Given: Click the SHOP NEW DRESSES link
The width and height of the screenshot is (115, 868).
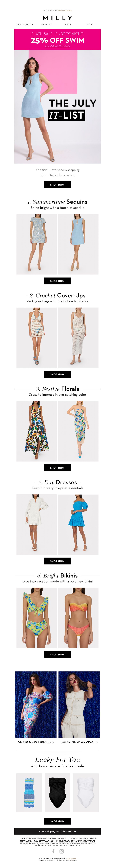Looking at the screenshot, I should tap(36, 742).
